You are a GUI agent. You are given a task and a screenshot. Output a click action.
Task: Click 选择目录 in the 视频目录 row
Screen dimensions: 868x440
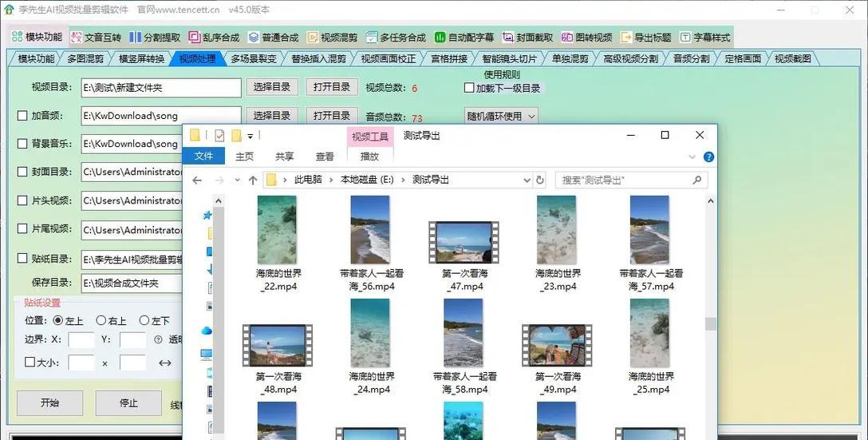(x=272, y=87)
